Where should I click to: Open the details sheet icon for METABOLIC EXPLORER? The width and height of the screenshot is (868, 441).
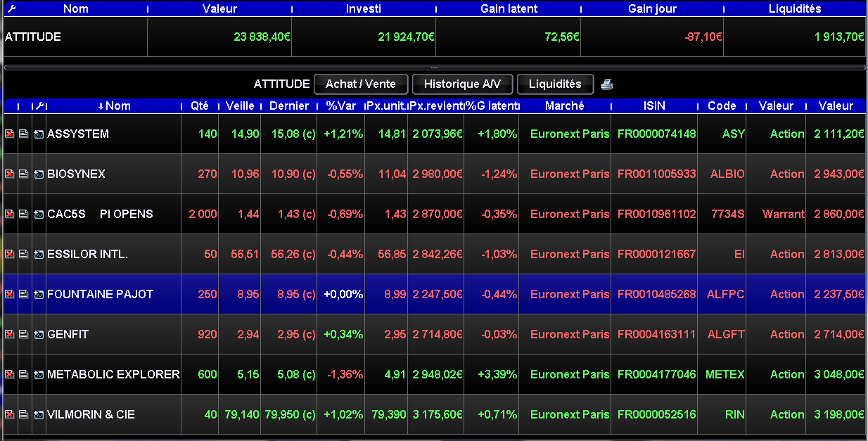click(x=23, y=374)
